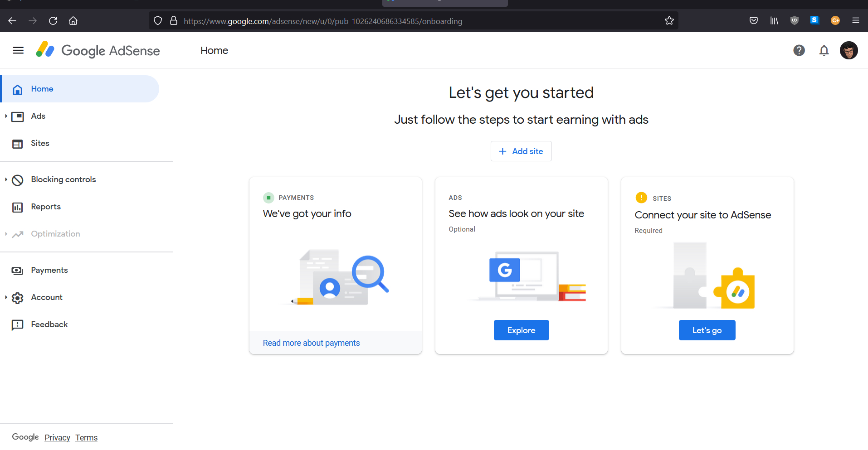868x450 pixels.
Task: Click the Feedback speech bubble icon
Action: point(18,325)
